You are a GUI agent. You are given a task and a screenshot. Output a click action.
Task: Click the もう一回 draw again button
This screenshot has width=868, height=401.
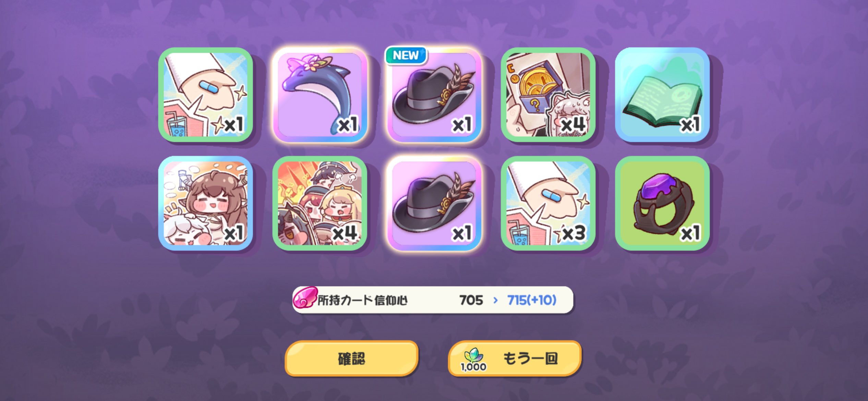pyautogui.click(x=515, y=359)
